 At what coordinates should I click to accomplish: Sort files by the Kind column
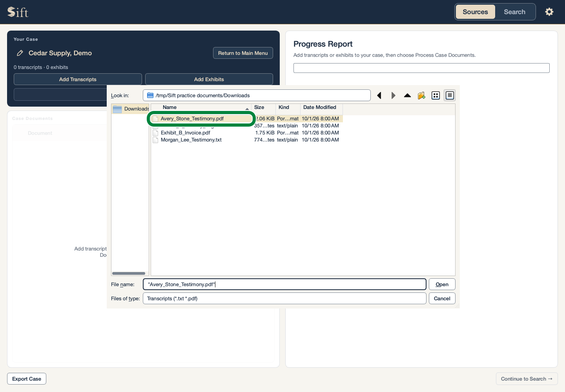(288, 107)
